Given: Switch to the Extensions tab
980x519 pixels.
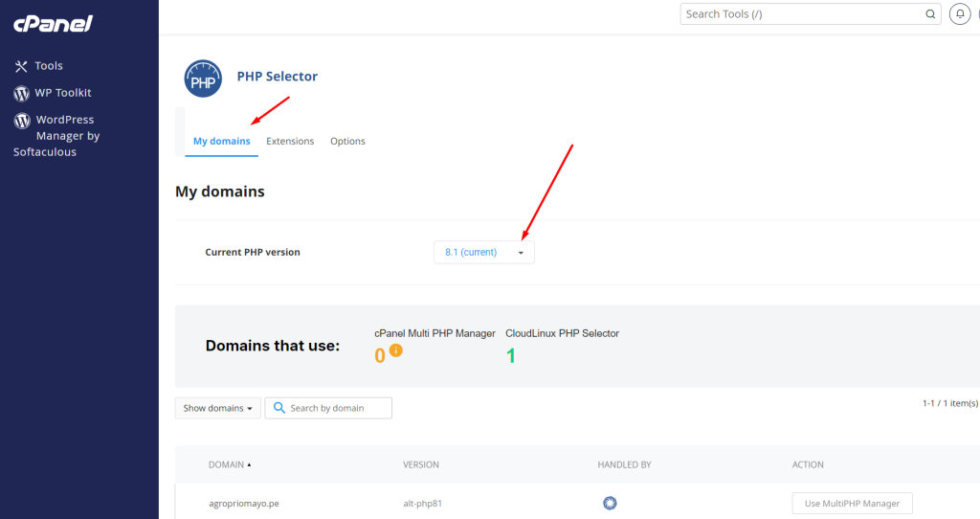Looking at the screenshot, I should (290, 142).
